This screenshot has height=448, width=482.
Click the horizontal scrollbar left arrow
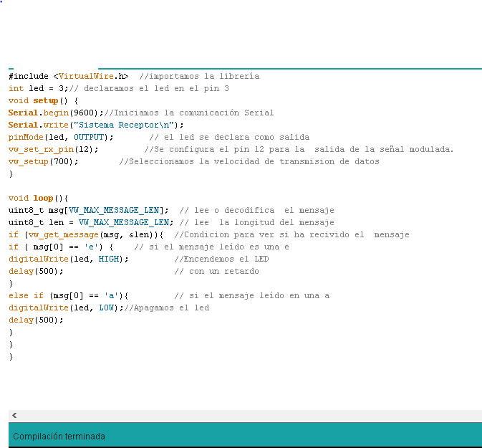point(14,415)
